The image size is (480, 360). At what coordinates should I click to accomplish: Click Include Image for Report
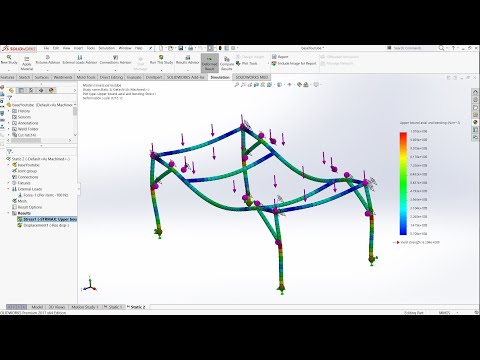coord(294,63)
